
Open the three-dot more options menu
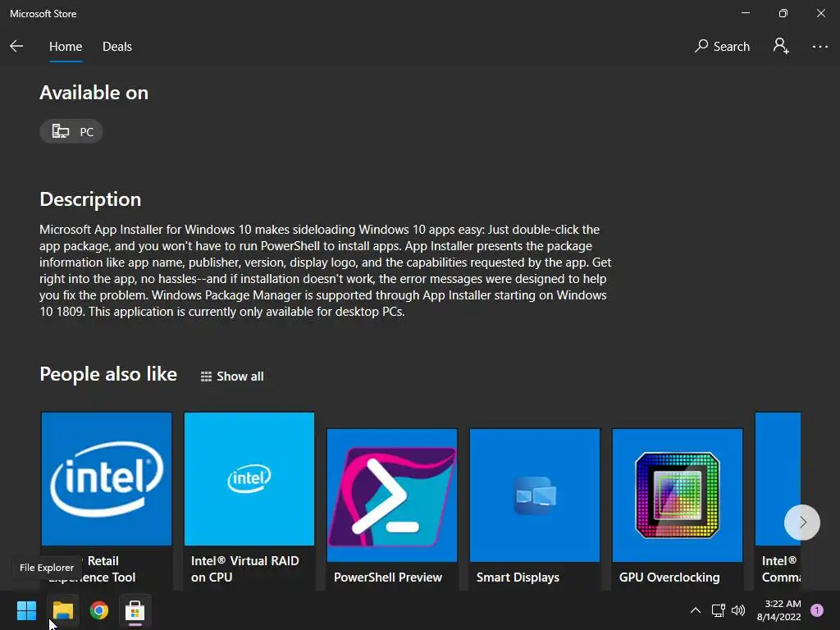(x=819, y=47)
